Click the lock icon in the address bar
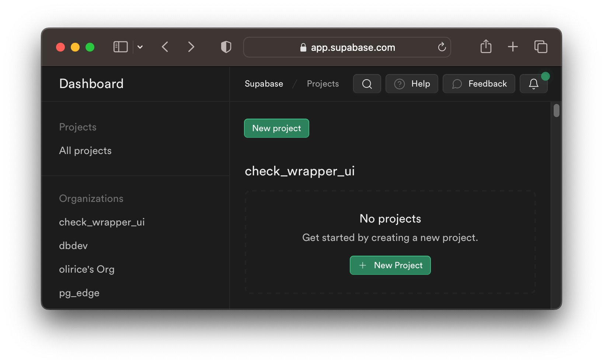Viewport: 603px width, 364px height. pyautogui.click(x=303, y=47)
